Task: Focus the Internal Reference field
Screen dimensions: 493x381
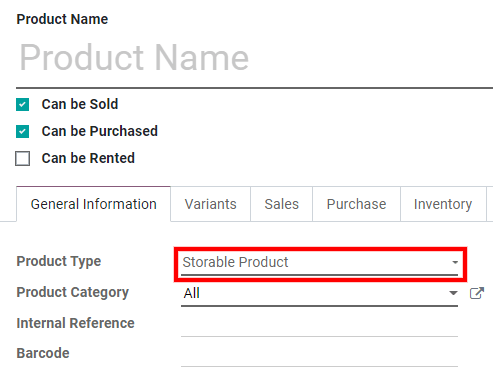Action: click(319, 324)
